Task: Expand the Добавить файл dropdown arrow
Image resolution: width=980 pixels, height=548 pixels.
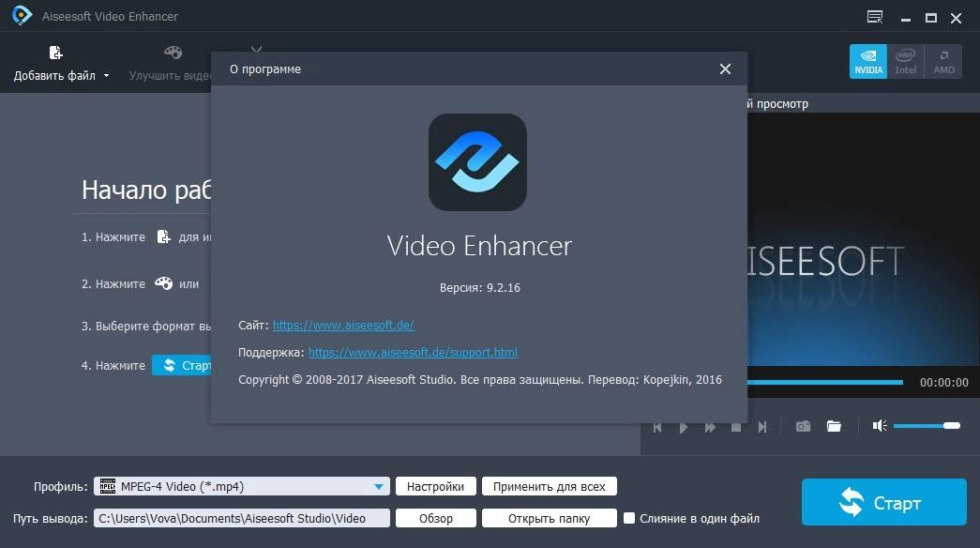Action: (106, 76)
